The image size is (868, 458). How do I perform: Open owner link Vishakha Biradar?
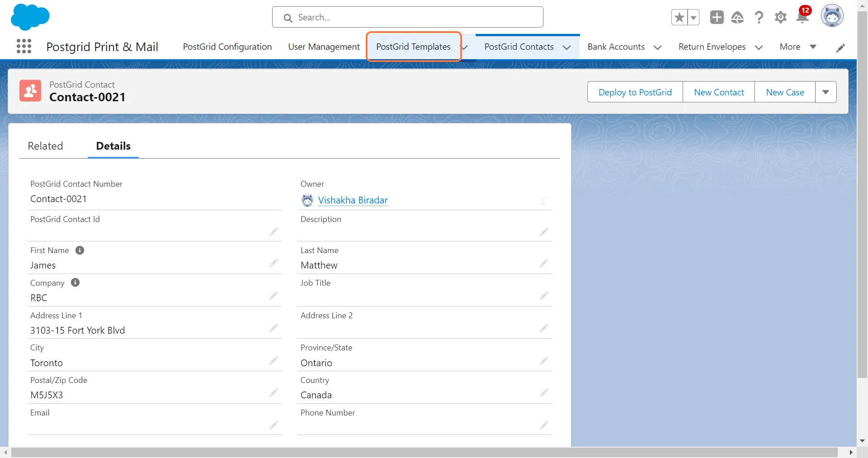[x=353, y=200]
